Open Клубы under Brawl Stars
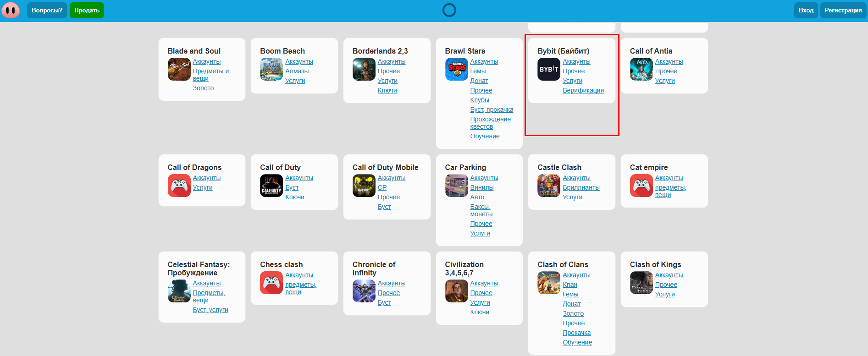 pyautogui.click(x=480, y=100)
